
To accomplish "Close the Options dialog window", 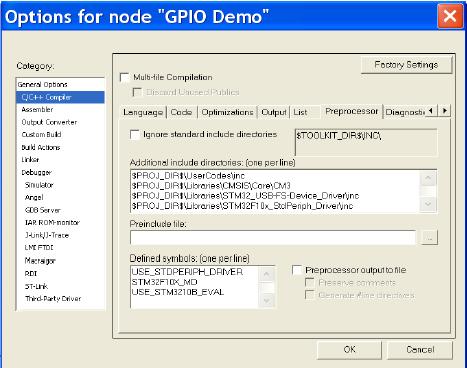I will point(450,15).
